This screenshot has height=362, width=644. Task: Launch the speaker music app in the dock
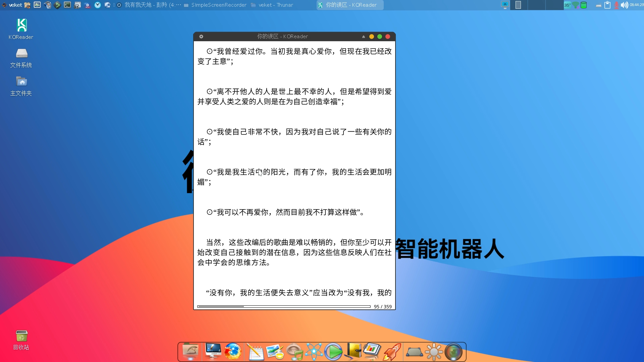coord(294,352)
